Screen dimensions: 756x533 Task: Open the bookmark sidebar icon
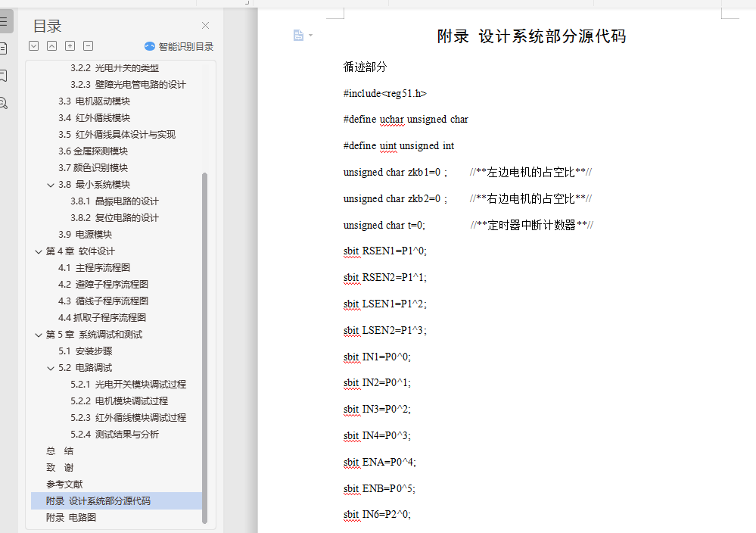(3, 76)
